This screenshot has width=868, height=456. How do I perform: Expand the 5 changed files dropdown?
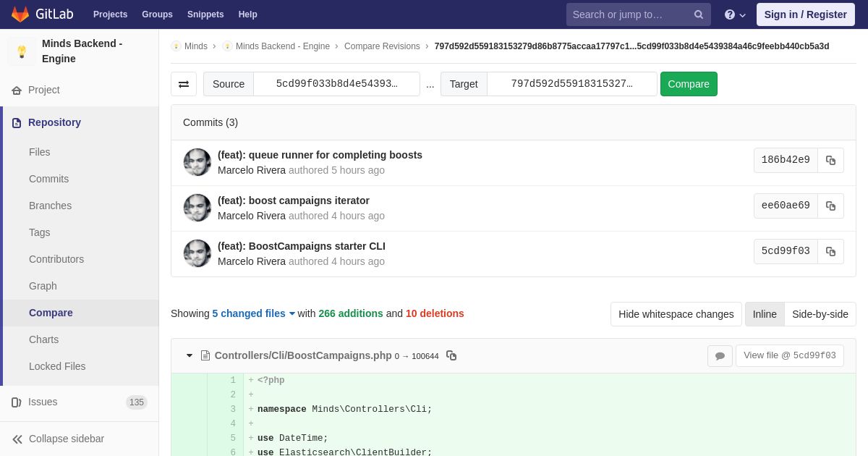click(x=253, y=313)
